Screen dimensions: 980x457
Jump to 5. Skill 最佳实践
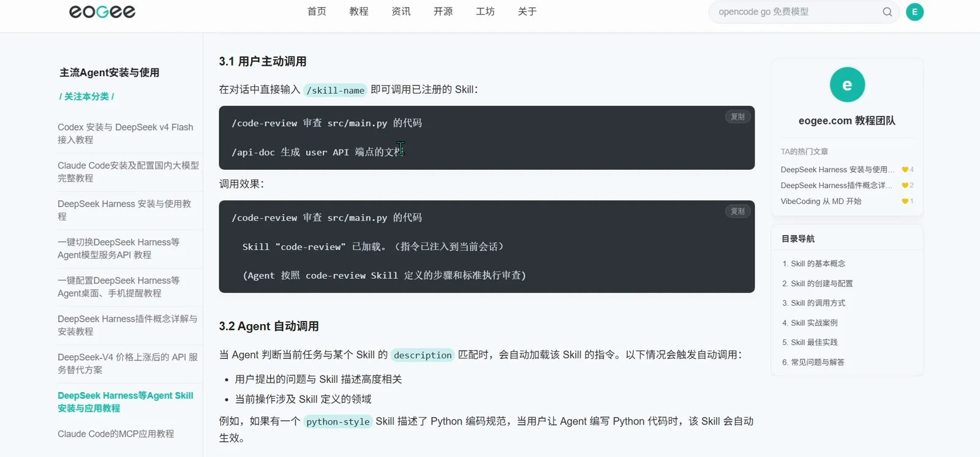point(810,342)
